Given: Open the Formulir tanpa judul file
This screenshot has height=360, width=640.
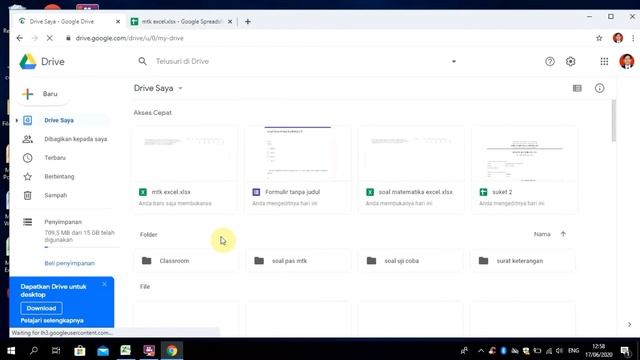Looking at the screenshot, I should 298,169.
